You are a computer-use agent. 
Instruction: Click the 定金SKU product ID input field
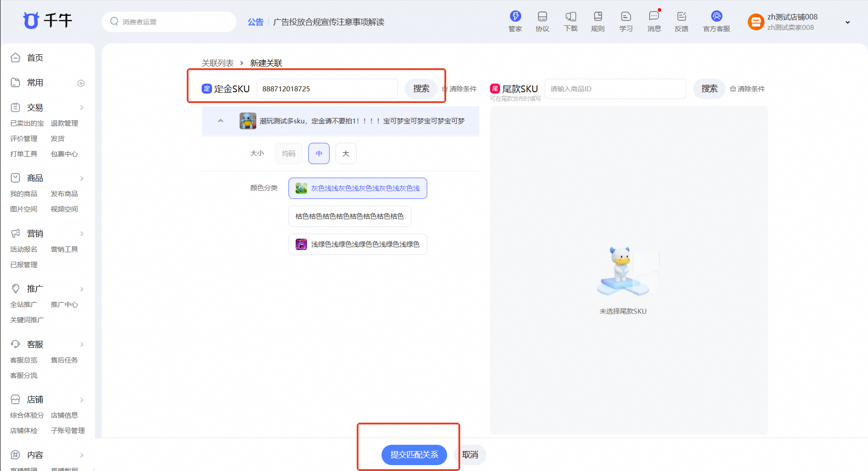(x=327, y=89)
